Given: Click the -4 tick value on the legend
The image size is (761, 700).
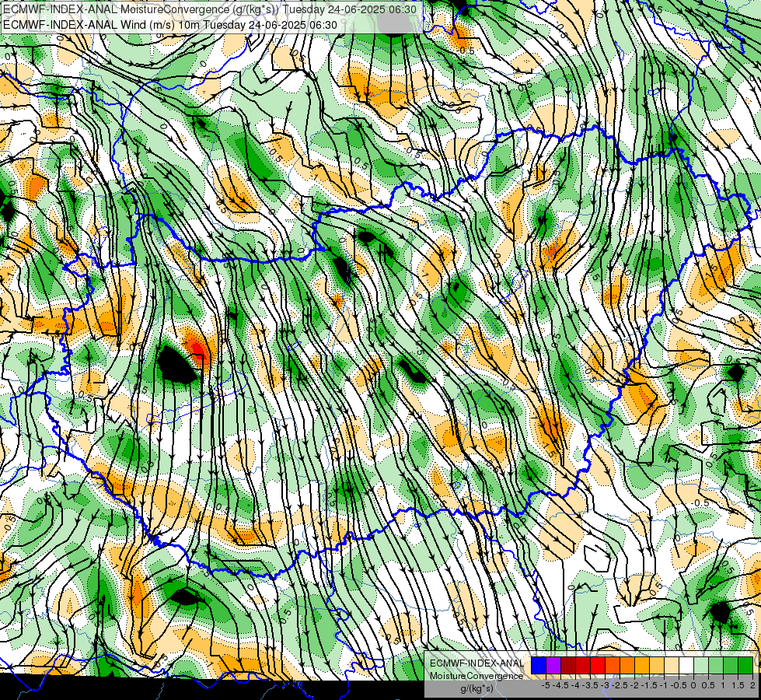Looking at the screenshot, I should click(575, 685).
